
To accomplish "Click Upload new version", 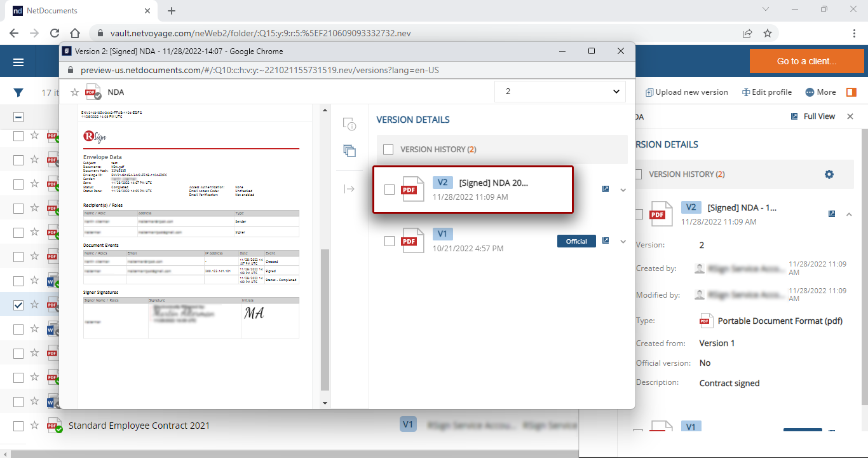I will click(x=686, y=92).
